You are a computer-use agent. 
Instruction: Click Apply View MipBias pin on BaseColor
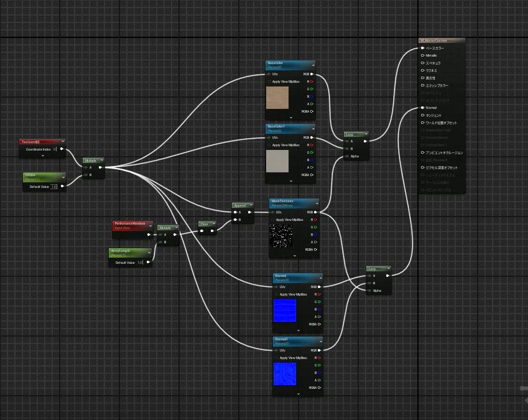point(269,82)
